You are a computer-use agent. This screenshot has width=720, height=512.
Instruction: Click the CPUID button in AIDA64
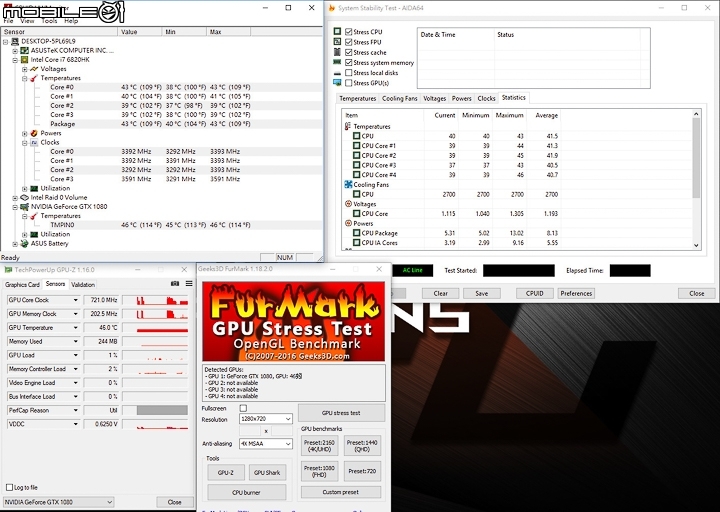(534, 293)
